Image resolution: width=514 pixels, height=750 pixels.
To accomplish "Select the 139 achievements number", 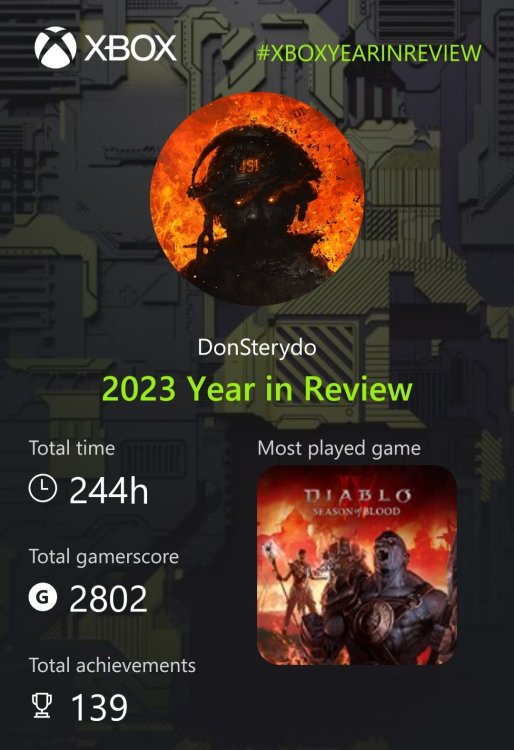I will point(99,707).
